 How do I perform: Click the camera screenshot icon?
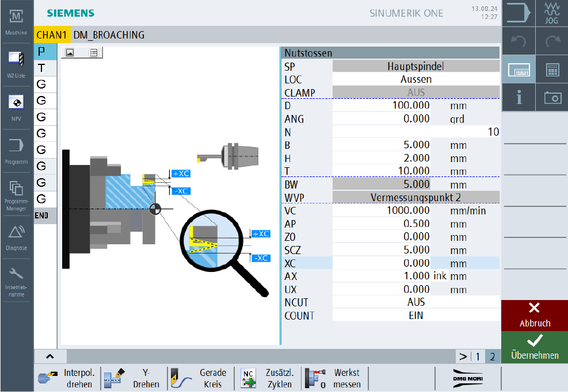[x=551, y=97]
